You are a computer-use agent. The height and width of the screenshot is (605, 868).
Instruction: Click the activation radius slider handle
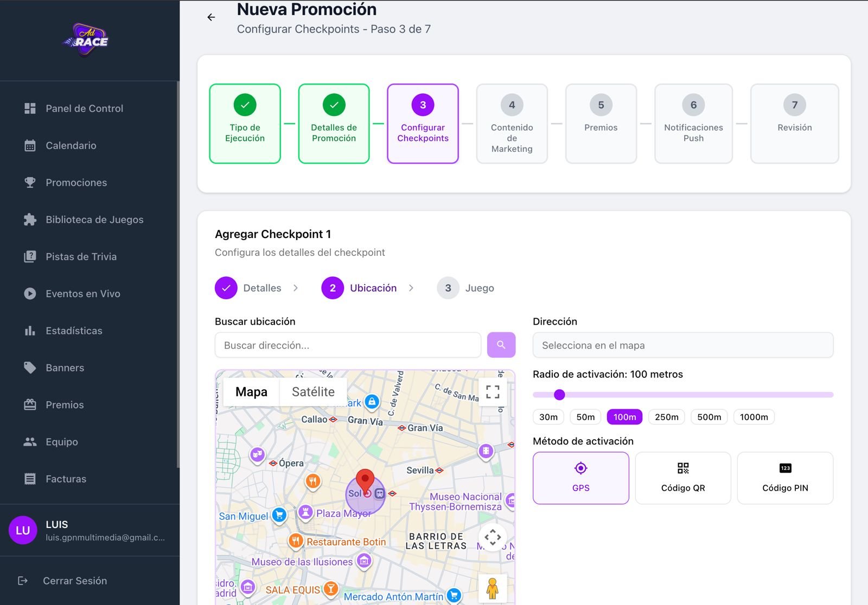pos(559,395)
